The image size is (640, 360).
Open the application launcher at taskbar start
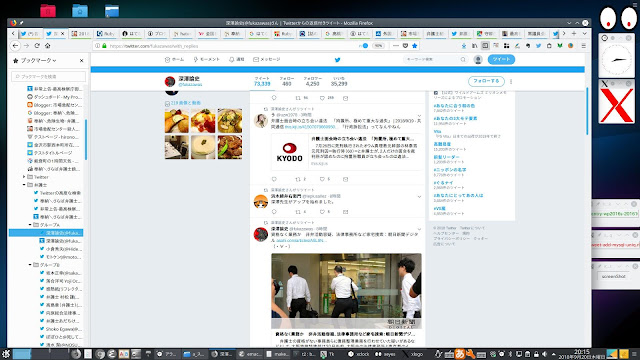point(6,354)
